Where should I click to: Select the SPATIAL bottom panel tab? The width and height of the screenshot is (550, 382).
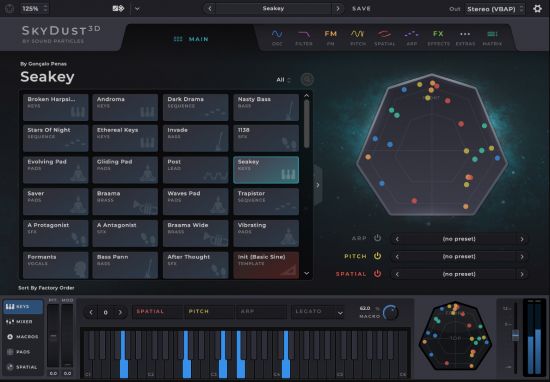23,367
